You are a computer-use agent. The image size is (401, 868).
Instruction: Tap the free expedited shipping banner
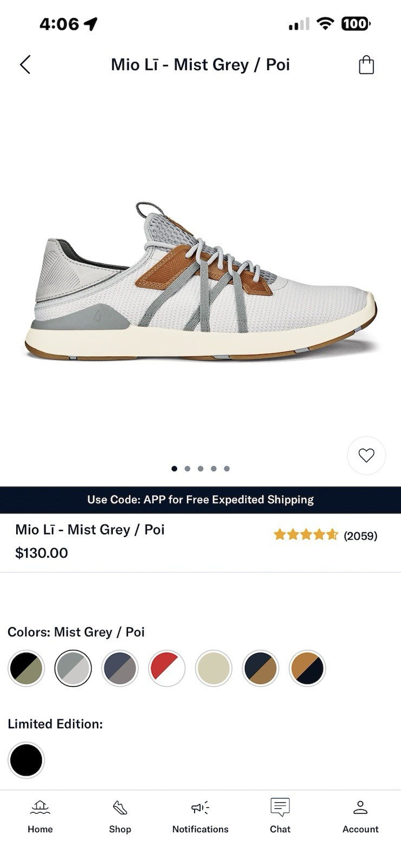[200, 500]
